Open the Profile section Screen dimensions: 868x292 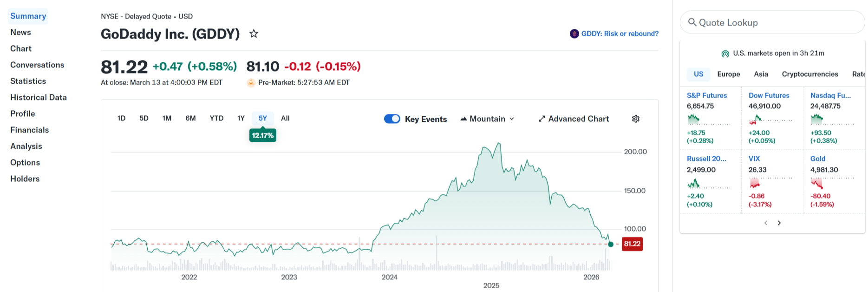pyautogui.click(x=23, y=114)
